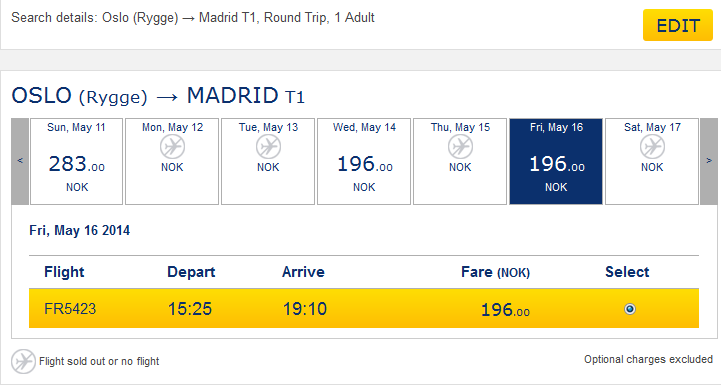This screenshot has height=385, width=721.
Task: Click the Tue, May 13 no-flight plane icon
Action: click(x=269, y=147)
